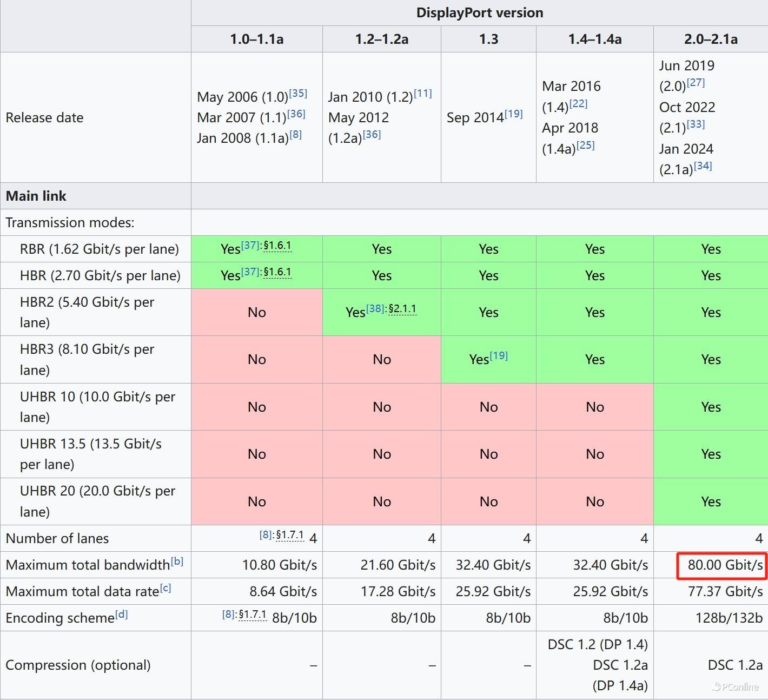
Task: Click citation [11] for Jan 2010 (1.2)
Action: pyautogui.click(x=422, y=94)
